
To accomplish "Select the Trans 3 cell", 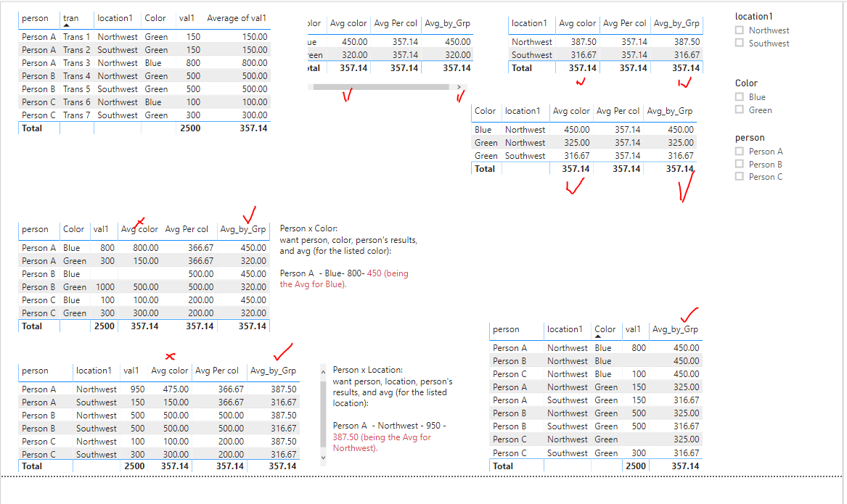I will 76,62.
